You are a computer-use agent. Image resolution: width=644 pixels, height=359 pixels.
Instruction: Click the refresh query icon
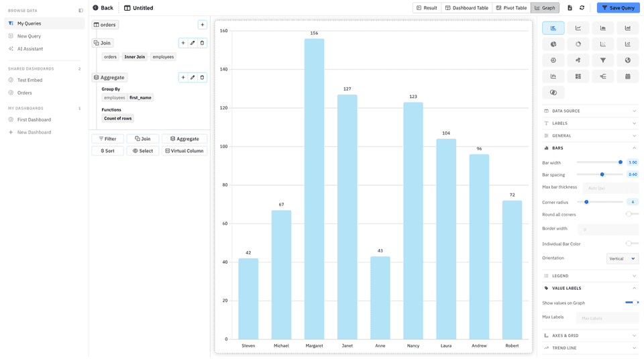pyautogui.click(x=582, y=8)
